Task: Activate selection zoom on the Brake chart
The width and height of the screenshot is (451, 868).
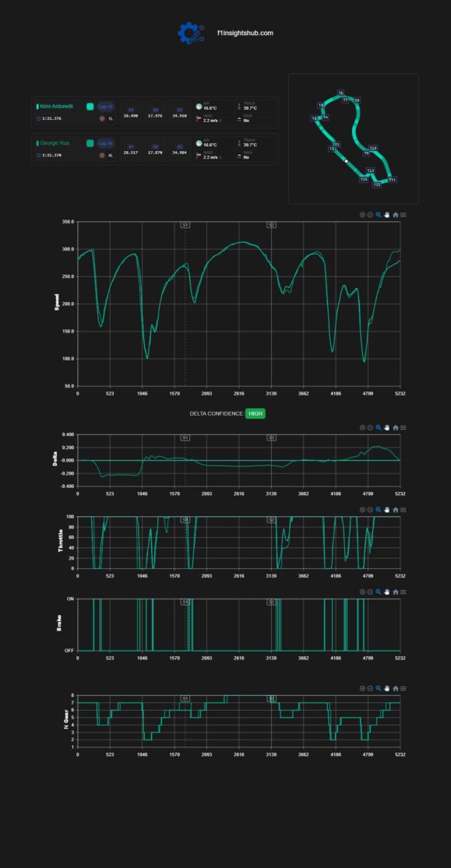Action: [379, 592]
